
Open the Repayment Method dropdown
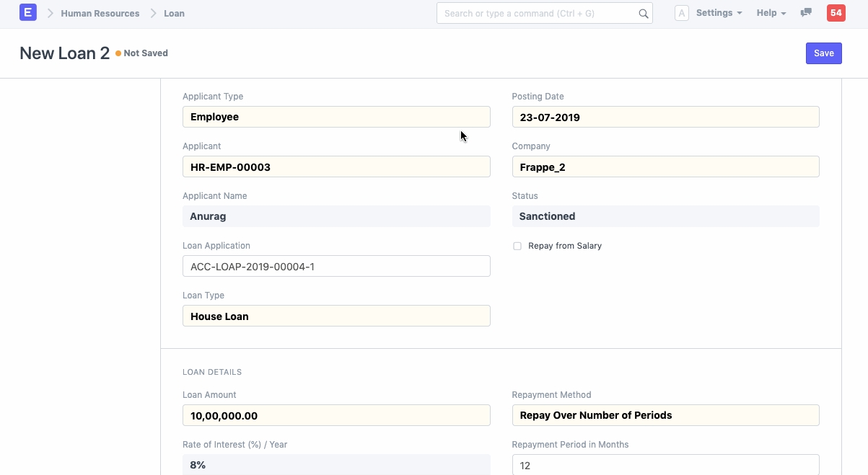pyautogui.click(x=665, y=415)
